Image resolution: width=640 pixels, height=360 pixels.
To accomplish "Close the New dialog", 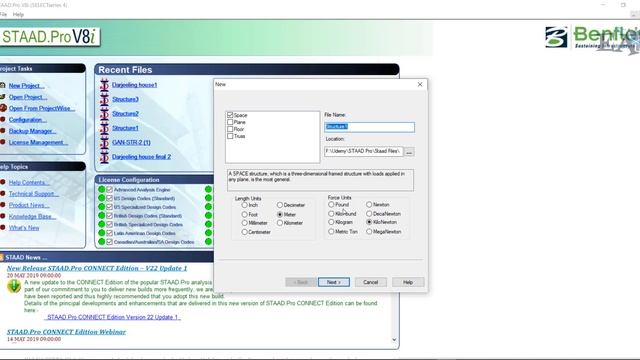I will (x=420, y=84).
